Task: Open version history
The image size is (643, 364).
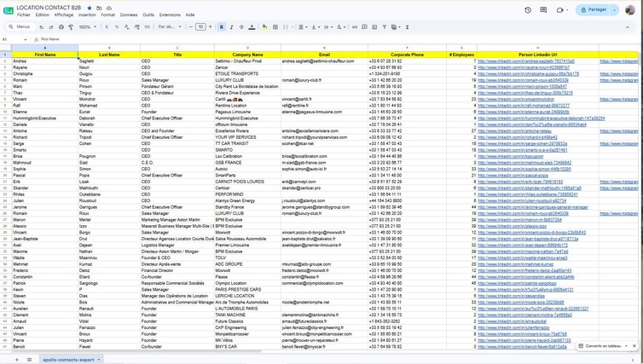Action: (x=528, y=10)
